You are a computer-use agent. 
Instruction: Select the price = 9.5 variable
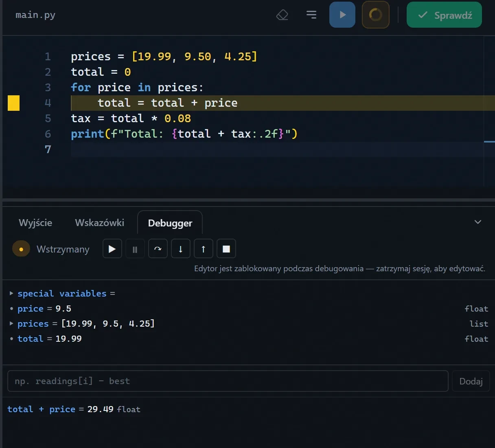(249, 309)
